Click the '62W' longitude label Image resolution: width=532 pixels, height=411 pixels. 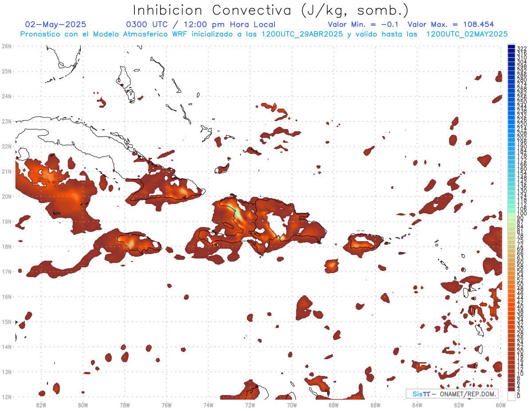(x=459, y=405)
